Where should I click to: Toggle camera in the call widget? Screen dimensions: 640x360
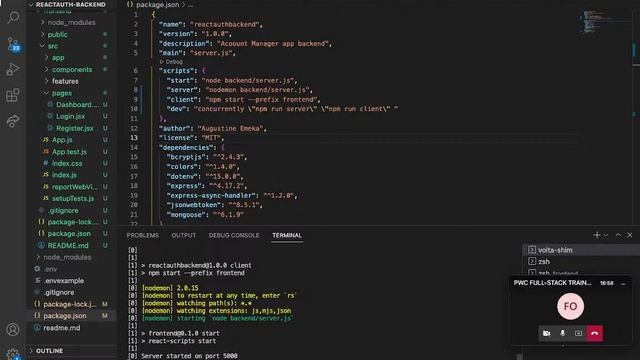click(x=547, y=333)
